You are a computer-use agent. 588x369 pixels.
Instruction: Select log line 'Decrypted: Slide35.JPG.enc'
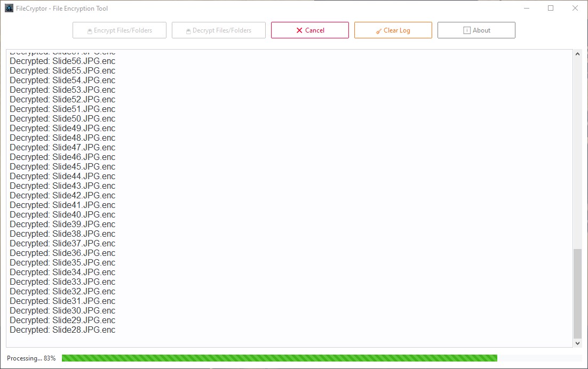click(62, 262)
